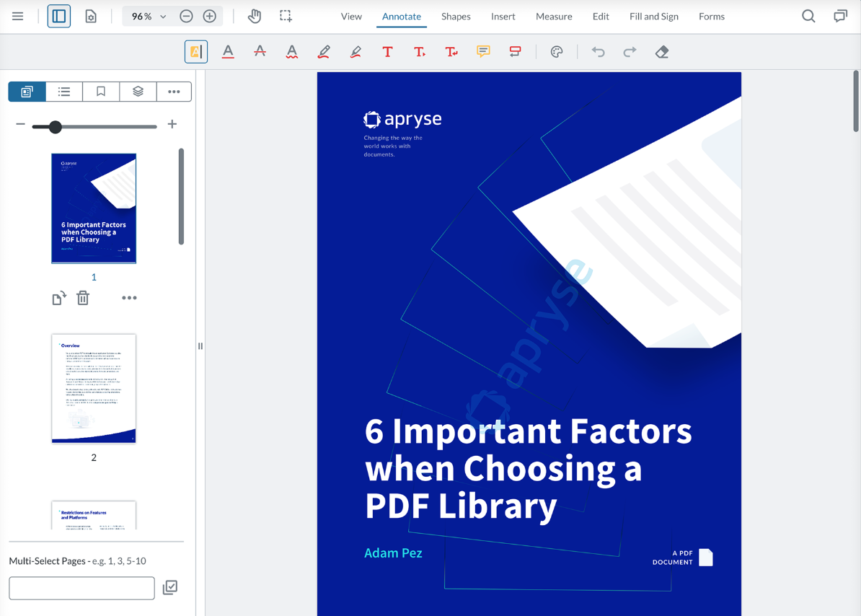This screenshot has width=861, height=616.
Task: Decrease thumbnail size with minus
Action: click(20, 124)
